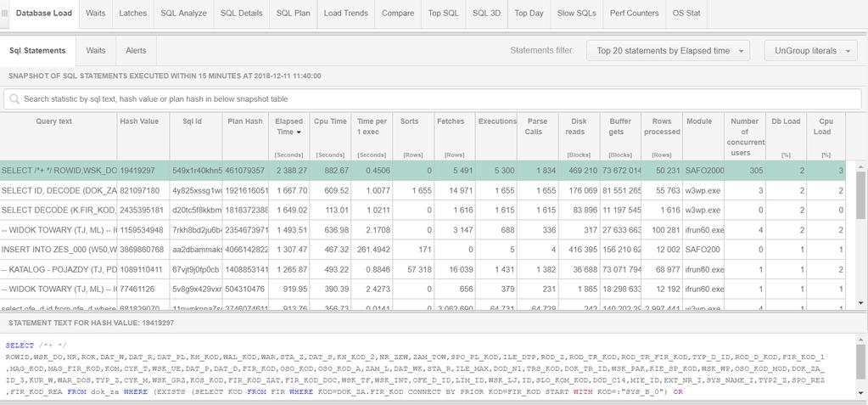Go to the SQL Analyze tab
Screen dimensions: 868x405
coord(184,14)
